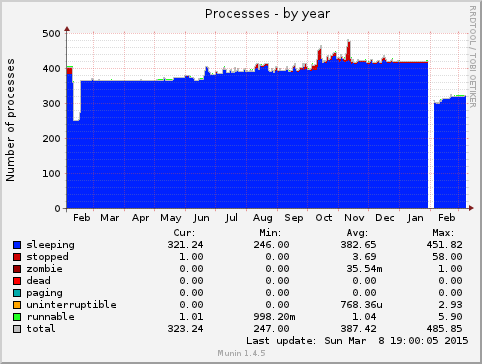Click sleeping minimum value 246.00

coord(271,245)
